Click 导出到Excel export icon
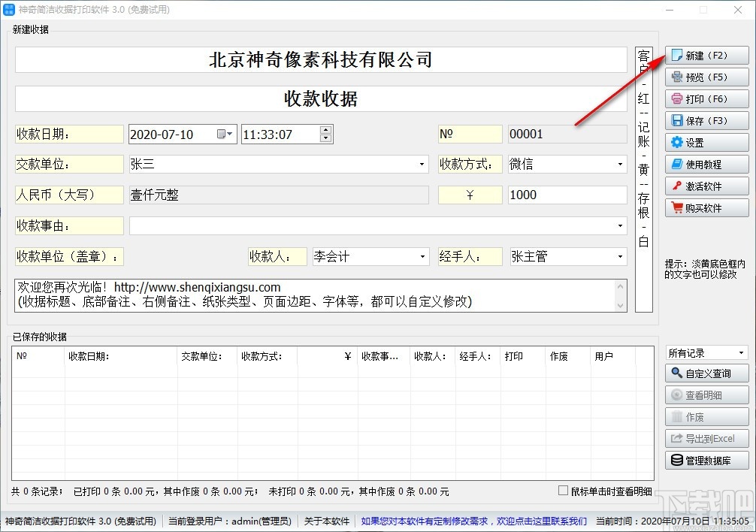The image size is (756, 532). click(706, 438)
